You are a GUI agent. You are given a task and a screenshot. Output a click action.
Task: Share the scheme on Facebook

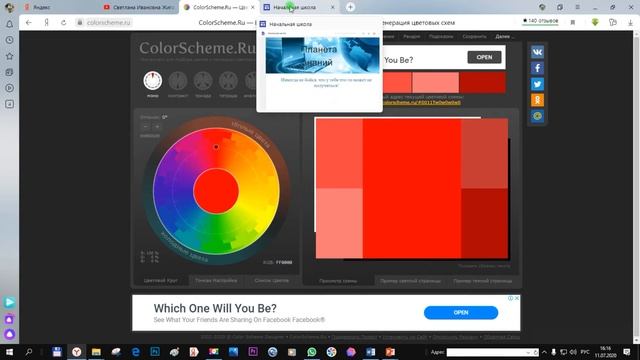tap(537, 68)
